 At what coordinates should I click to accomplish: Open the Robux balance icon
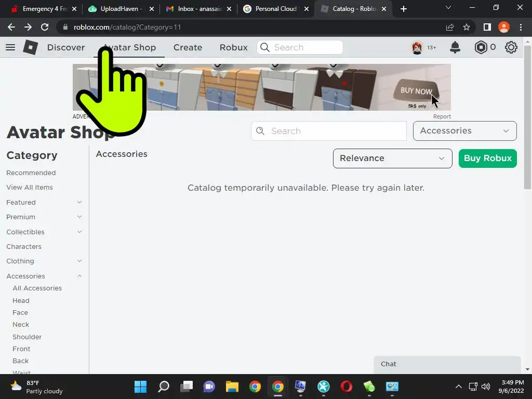[x=481, y=47]
